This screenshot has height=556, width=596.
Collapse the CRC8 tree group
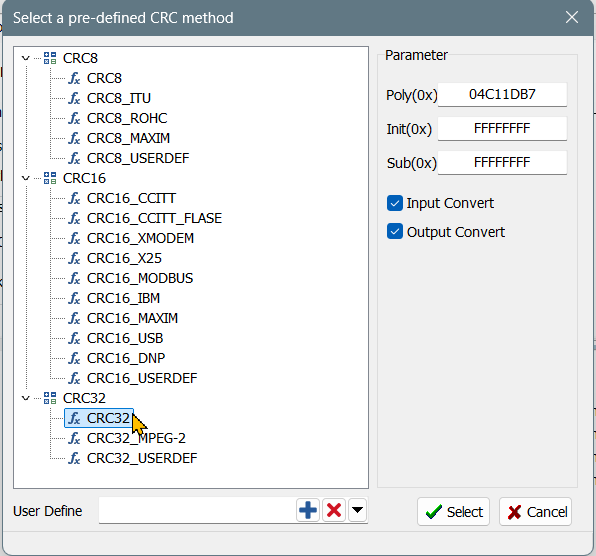pyautogui.click(x=25, y=58)
